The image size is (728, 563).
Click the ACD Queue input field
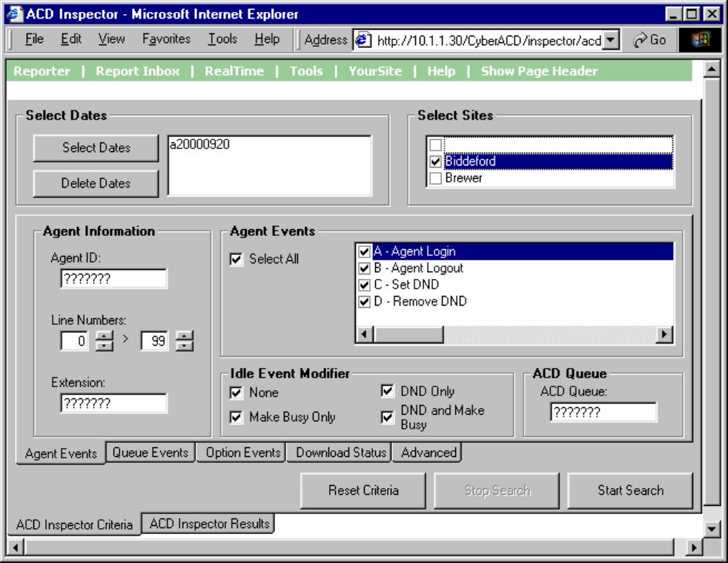point(603,412)
